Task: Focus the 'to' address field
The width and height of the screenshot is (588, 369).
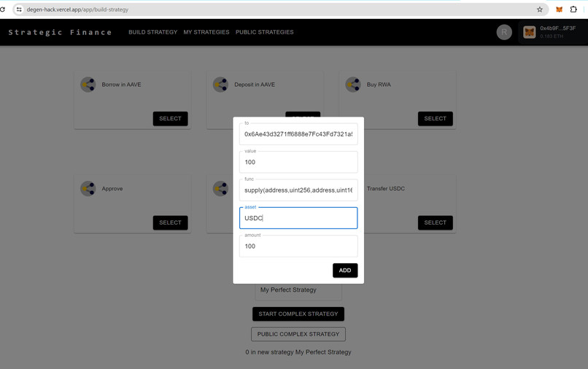Action: click(298, 134)
